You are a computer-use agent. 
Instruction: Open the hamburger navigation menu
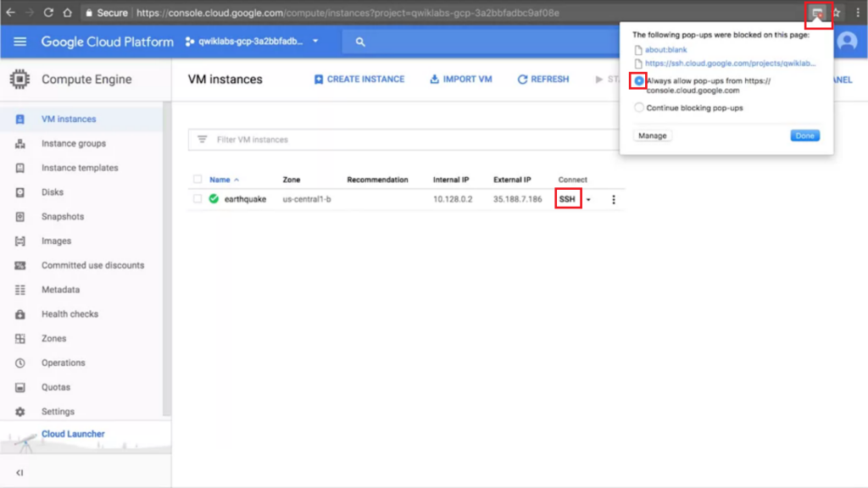click(20, 42)
